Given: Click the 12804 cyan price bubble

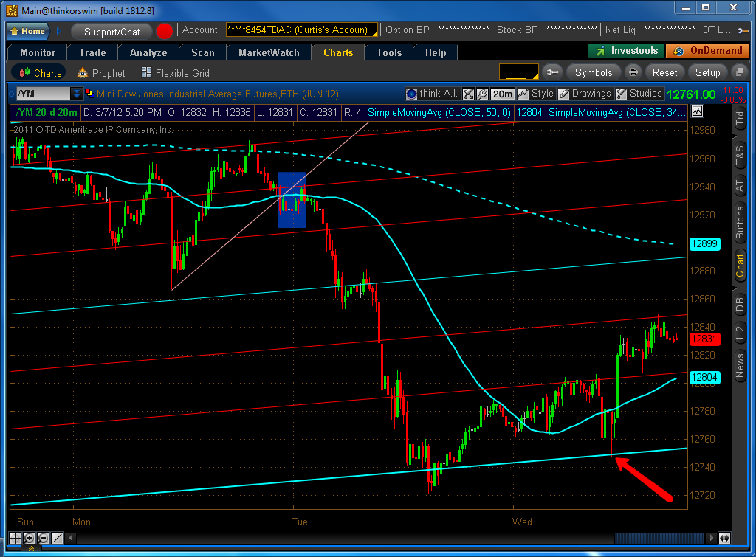Looking at the screenshot, I should (x=704, y=377).
